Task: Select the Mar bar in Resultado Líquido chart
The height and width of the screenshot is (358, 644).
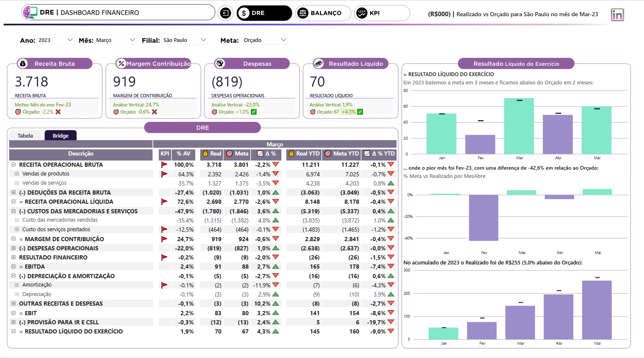Action: 519,126
